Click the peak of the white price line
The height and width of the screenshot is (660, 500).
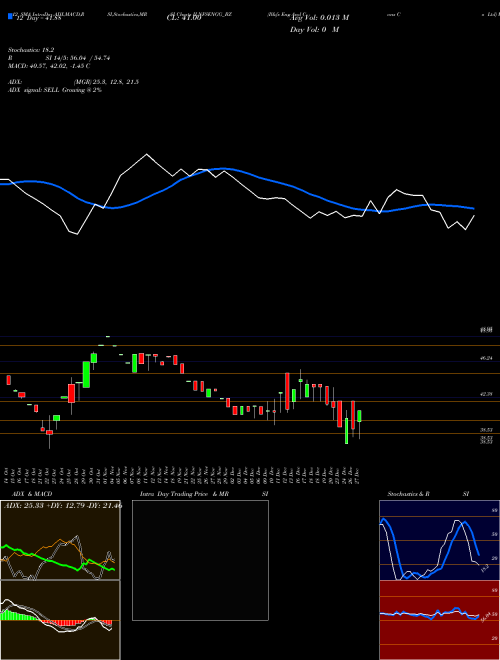pos(146,154)
